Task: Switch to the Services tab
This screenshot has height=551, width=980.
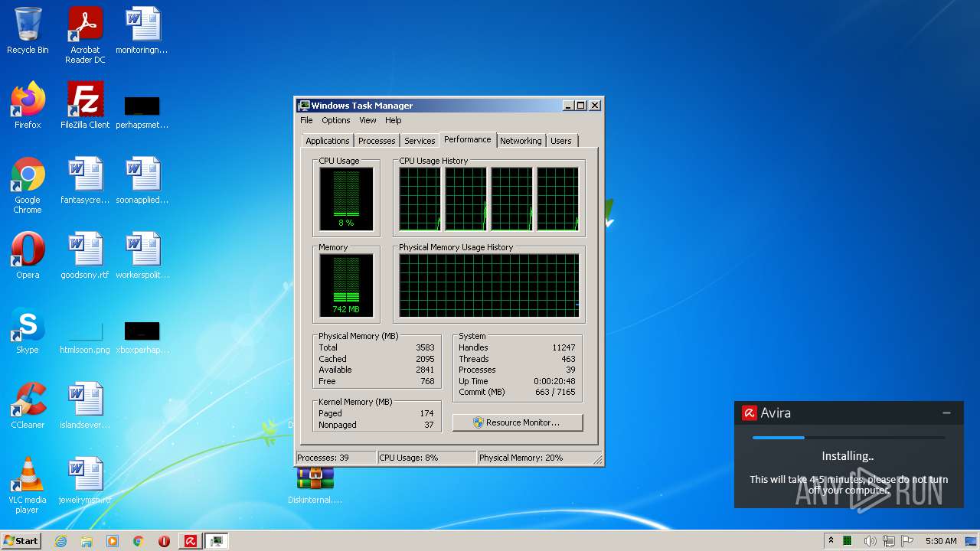Action: click(420, 141)
